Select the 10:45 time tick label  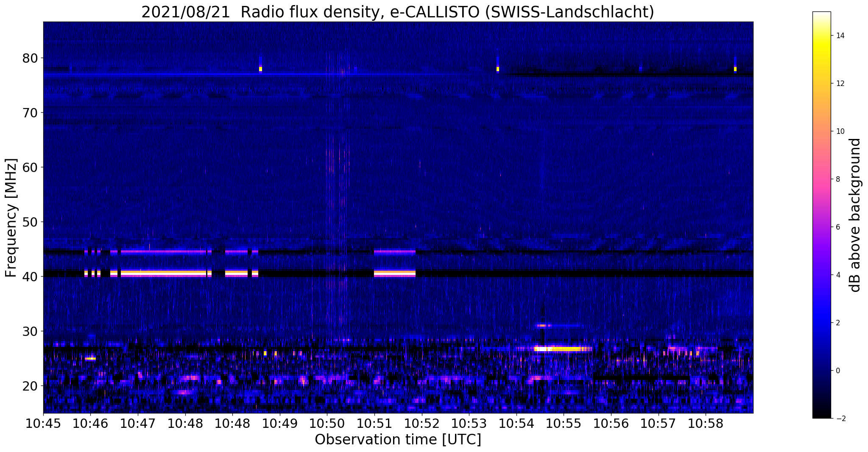coord(43,424)
